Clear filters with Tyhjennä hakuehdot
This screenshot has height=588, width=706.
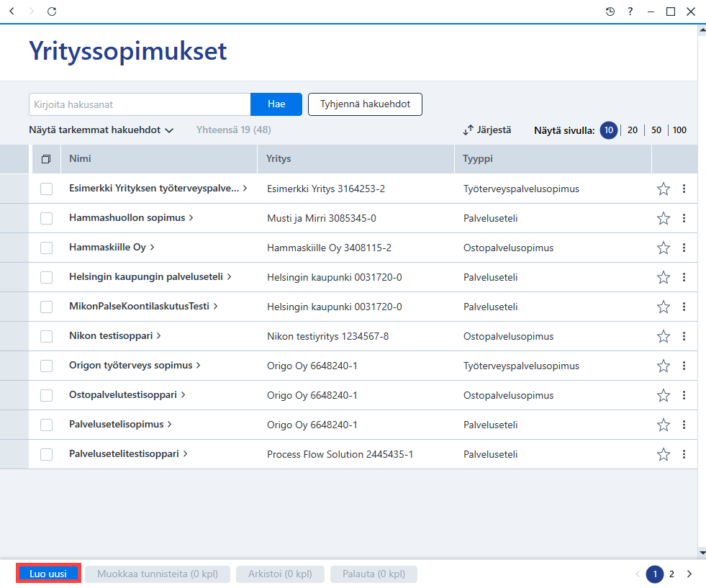click(365, 104)
